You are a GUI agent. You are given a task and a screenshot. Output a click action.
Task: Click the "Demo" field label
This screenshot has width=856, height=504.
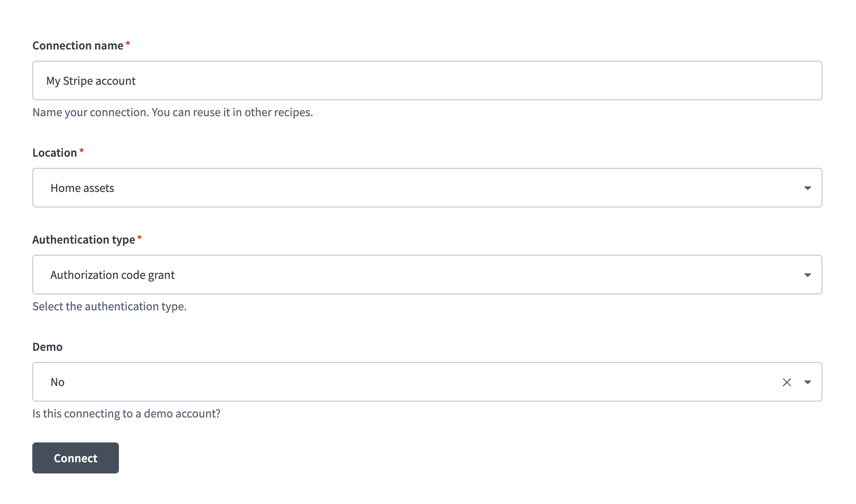(47, 347)
